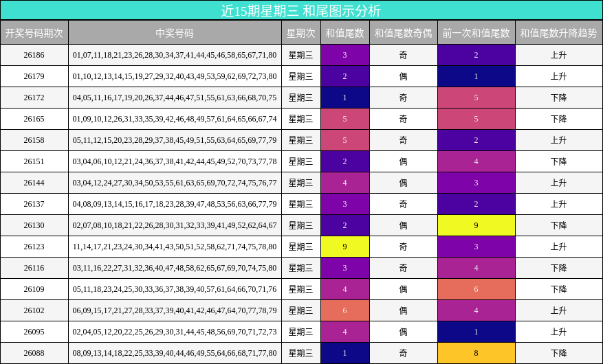Click winning numbers for issue 26186
Image resolution: width=603 pixels, height=364 pixels.
click(175, 56)
